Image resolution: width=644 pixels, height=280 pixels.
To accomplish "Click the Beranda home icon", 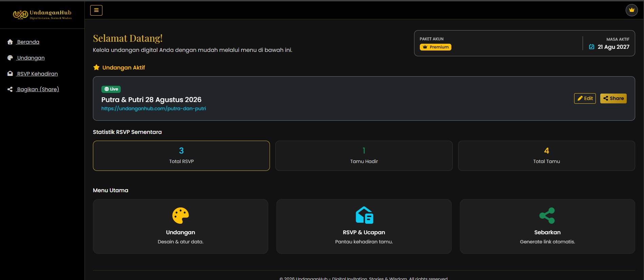I will 10,42.
